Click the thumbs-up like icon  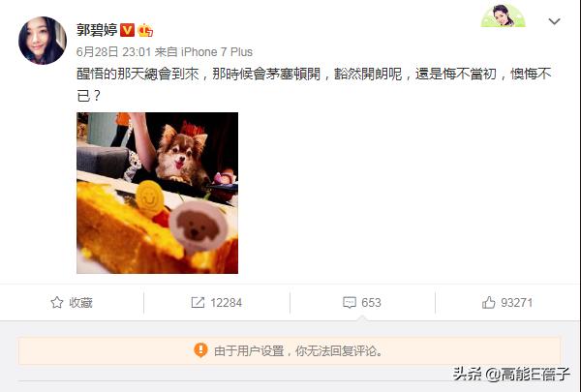[488, 302]
